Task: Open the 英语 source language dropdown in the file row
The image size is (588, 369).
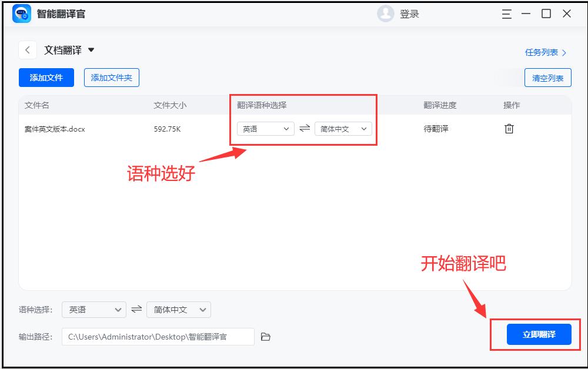Action: pyautogui.click(x=265, y=128)
